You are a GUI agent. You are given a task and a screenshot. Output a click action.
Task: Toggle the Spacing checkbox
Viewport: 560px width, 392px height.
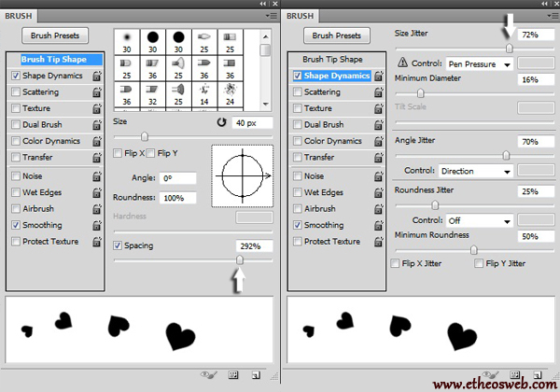point(118,245)
